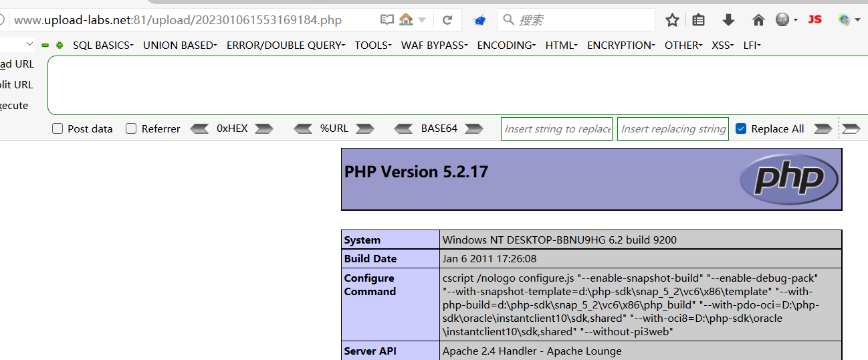This screenshot has height=360, width=868.
Task: Enable the Referrer checkbox
Action: (x=131, y=128)
